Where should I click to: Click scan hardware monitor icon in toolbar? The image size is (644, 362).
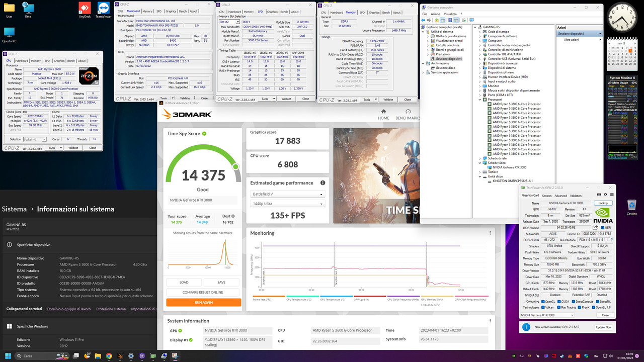coord(471,20)
